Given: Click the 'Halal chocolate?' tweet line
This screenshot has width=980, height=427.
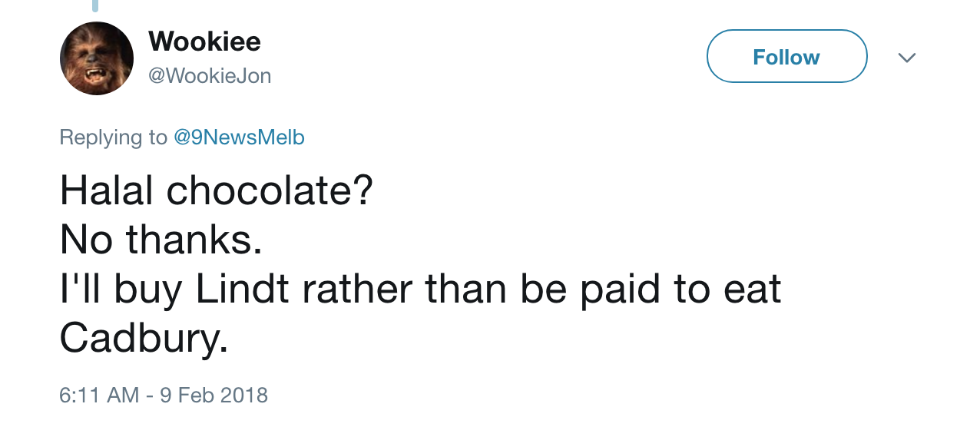Looking at the screenshot, I should 216,191.
